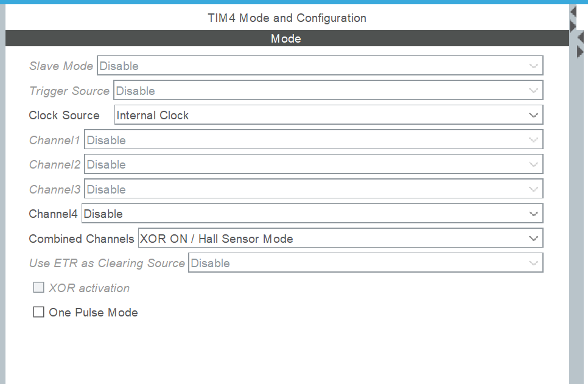Open the Clock Source dropdown
This screenshot has width=588, height=384.
tap(329, 115)
